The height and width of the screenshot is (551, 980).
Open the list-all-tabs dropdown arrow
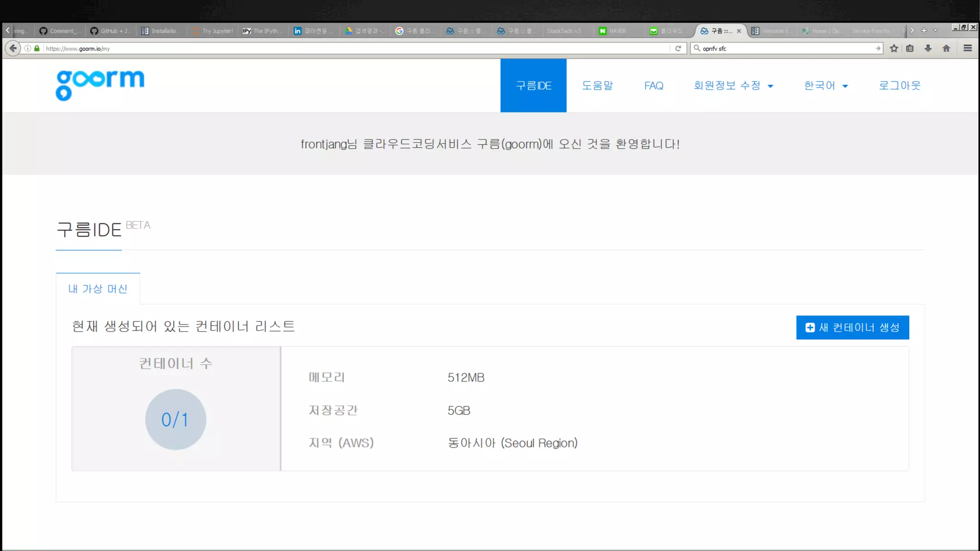point(935,31)
